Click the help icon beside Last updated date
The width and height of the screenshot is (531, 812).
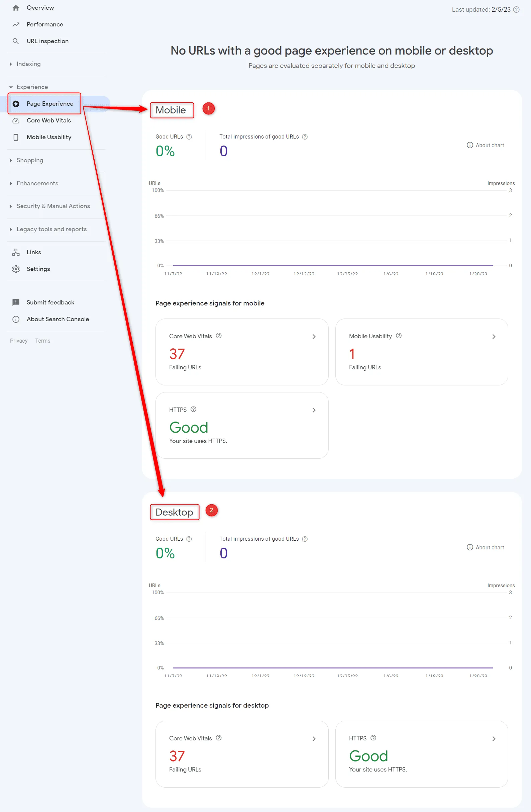(x=516, y=10)
